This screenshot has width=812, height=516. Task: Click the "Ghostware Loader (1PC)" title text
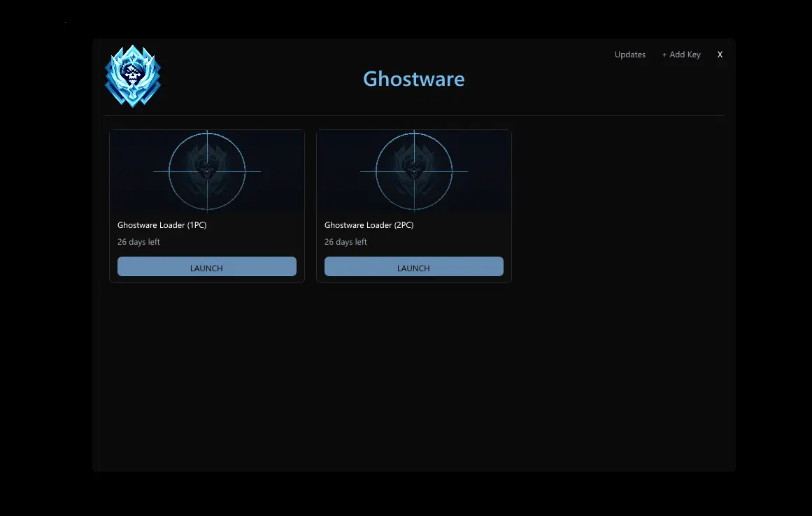(x=162, y=225)
